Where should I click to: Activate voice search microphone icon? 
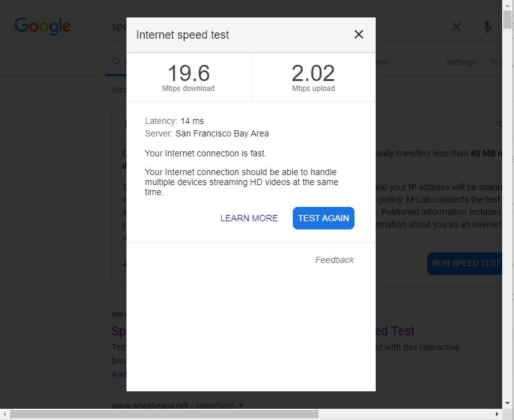[x=487, y=27]
